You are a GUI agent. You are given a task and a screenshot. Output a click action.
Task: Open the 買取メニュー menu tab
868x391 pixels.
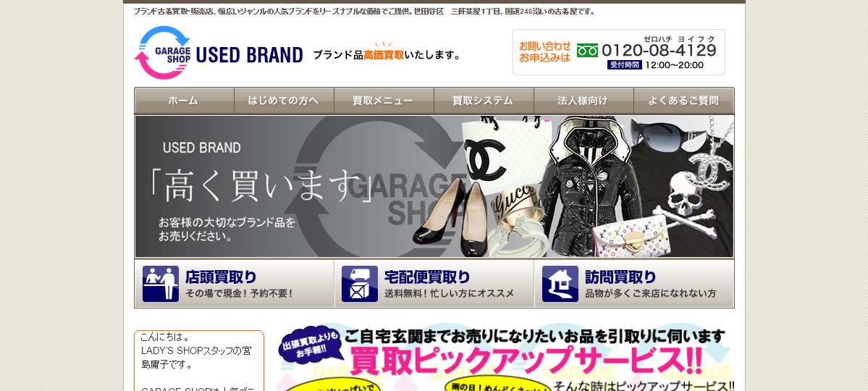(384, 101)
